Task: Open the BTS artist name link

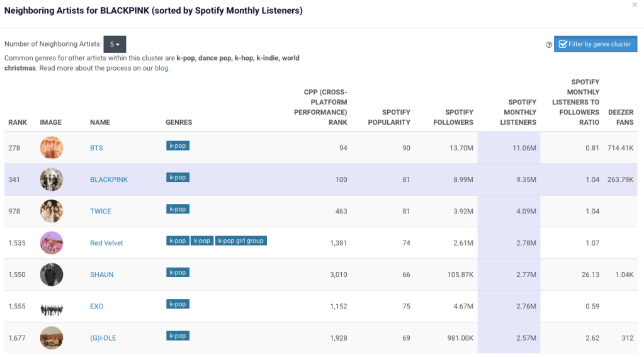Action: click(x=96, y=148)
